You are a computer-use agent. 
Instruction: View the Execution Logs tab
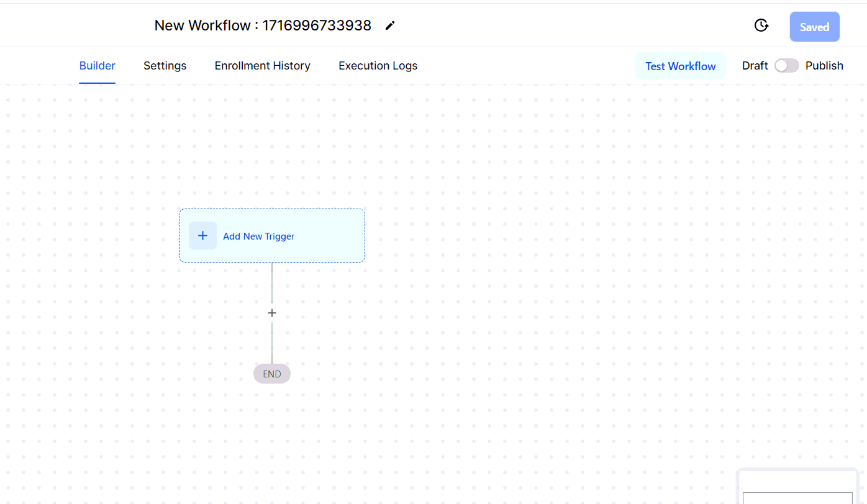coord(378,66)
